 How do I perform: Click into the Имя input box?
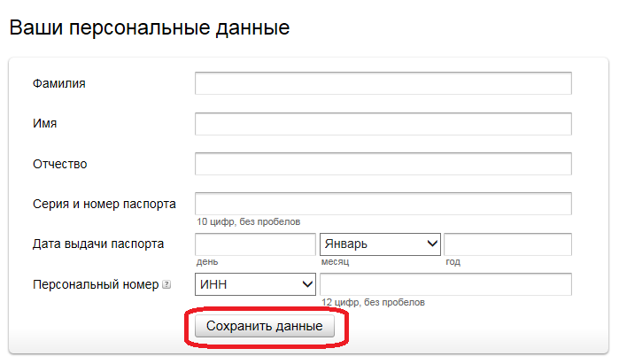point(383,124)
